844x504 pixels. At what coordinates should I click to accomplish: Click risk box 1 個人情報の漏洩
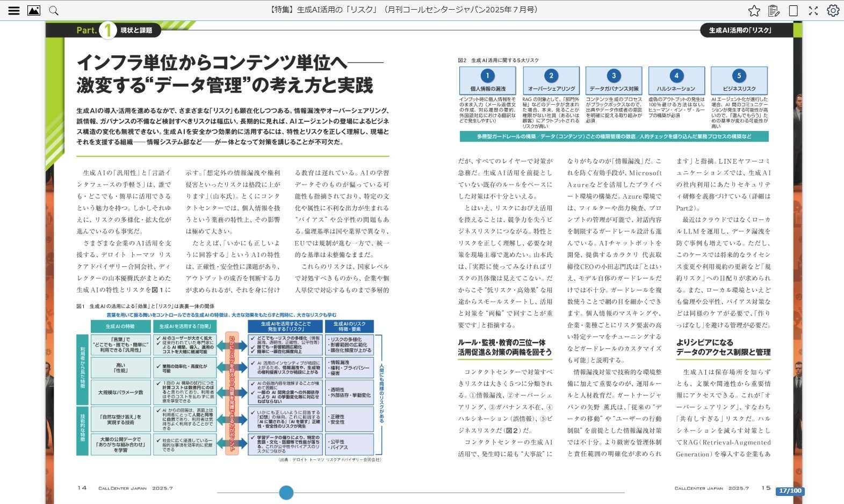tap(488, 81)
